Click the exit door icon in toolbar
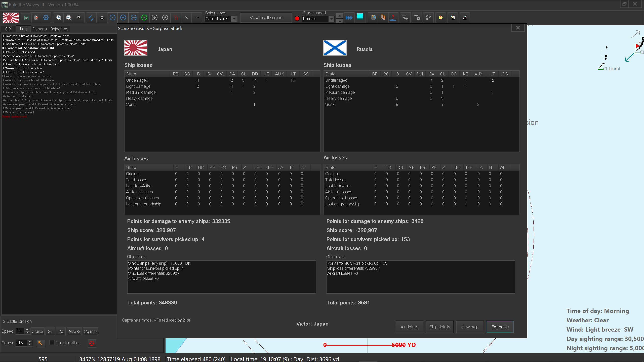The height and width of the screenshot is (362, 644). point(36,18)
